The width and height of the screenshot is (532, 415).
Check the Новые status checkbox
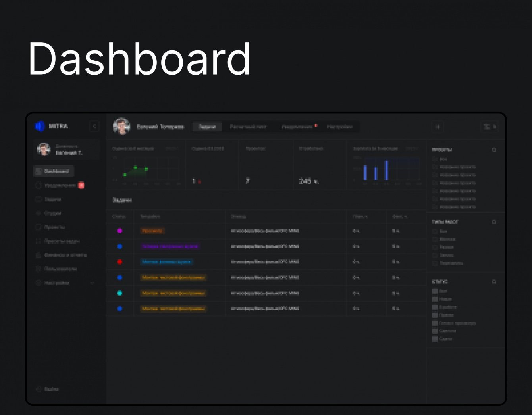click(435, 299)
